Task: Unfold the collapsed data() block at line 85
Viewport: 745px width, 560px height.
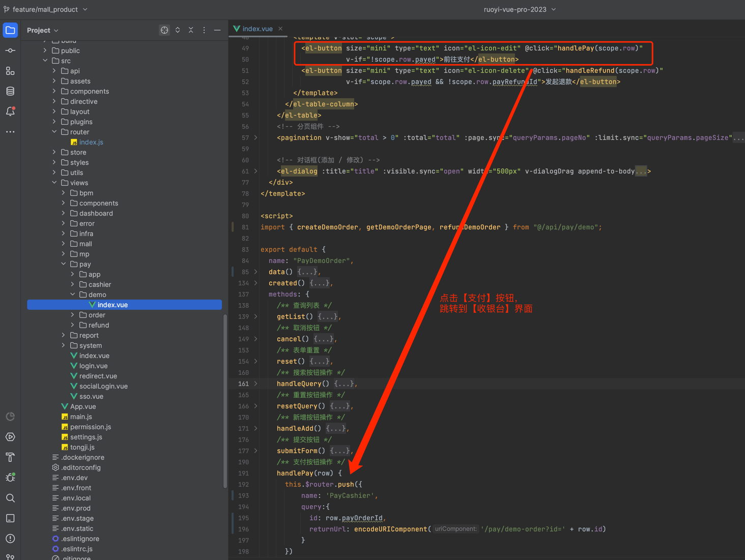Action: [x=256, y=272]
